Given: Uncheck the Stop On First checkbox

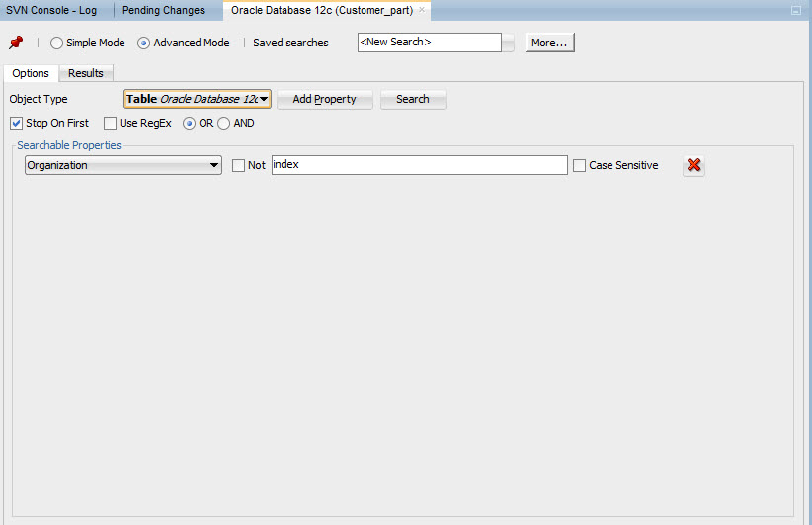Looking at the screenshot, I should point(17,124).
